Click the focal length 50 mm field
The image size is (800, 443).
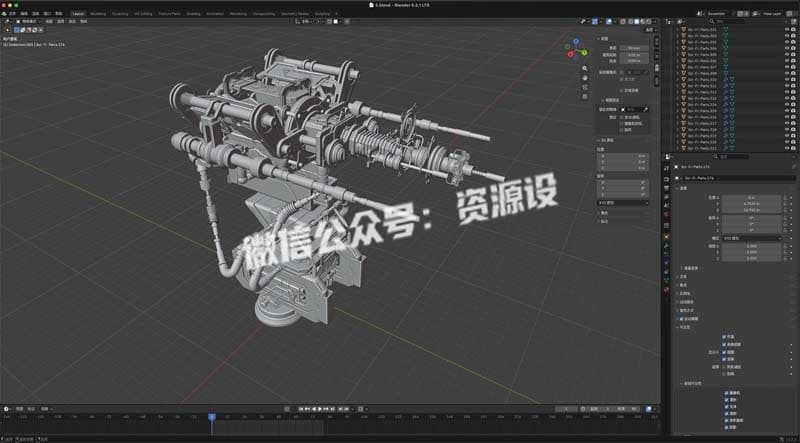634,48
